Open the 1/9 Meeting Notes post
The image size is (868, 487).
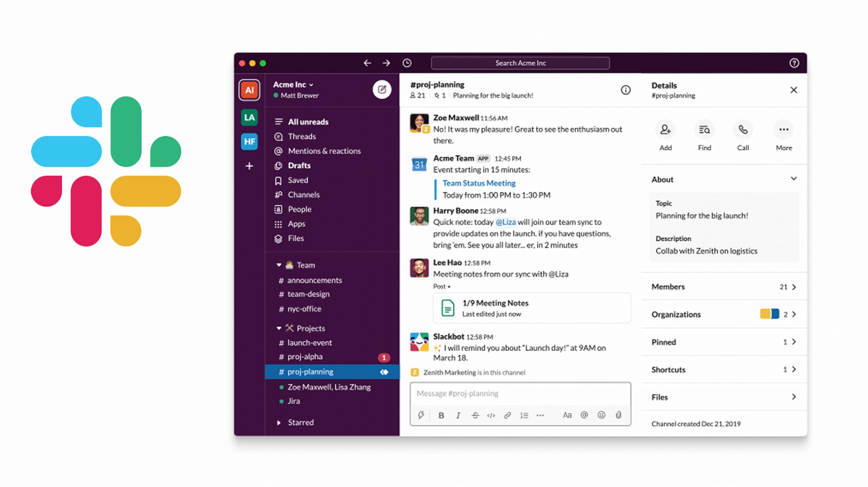point(532,308)
